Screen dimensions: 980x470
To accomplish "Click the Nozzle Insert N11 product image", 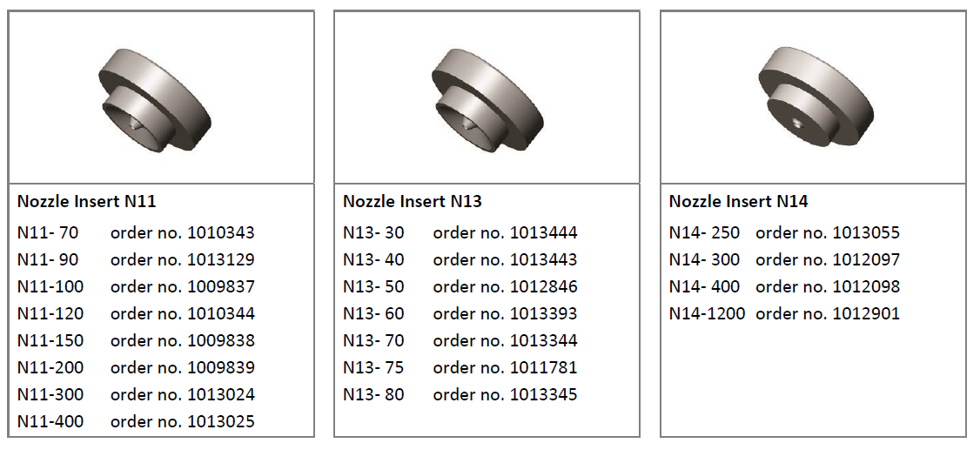I will (x=154, y=98).
